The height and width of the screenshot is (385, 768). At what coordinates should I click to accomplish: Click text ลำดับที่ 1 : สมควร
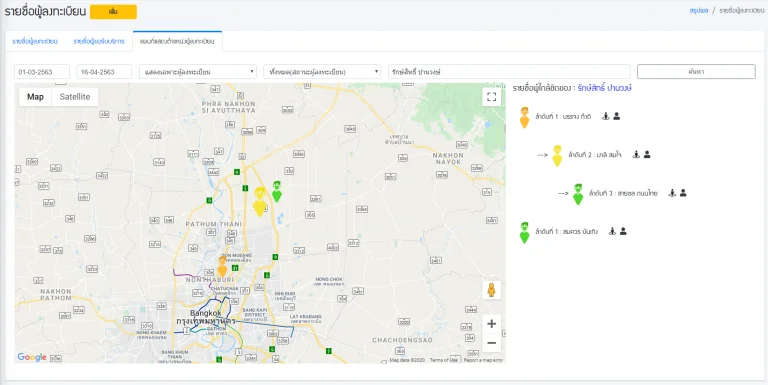(566, 232)
